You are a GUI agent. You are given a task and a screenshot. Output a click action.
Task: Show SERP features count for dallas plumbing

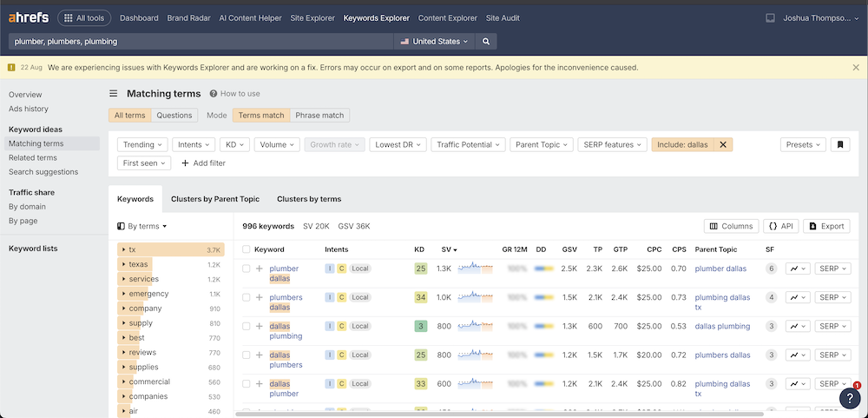[771, 326]
